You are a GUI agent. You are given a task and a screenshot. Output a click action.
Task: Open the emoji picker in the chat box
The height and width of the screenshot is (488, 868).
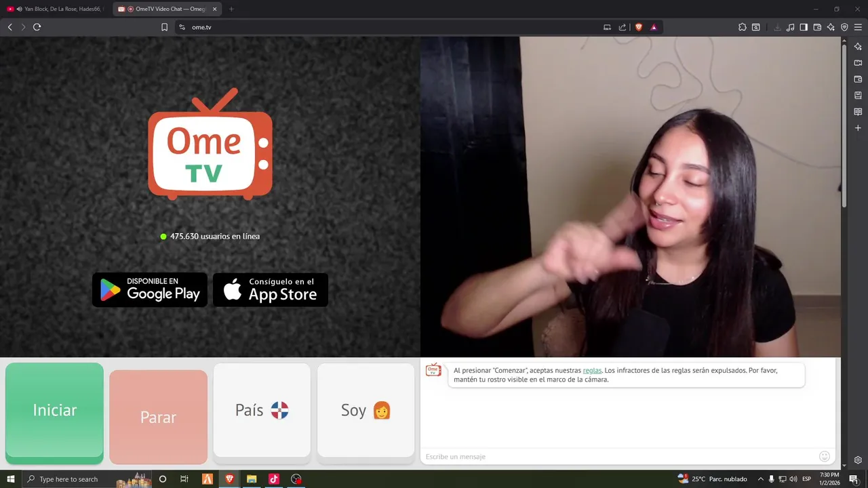pyautogui.click(x=825, y=457)
